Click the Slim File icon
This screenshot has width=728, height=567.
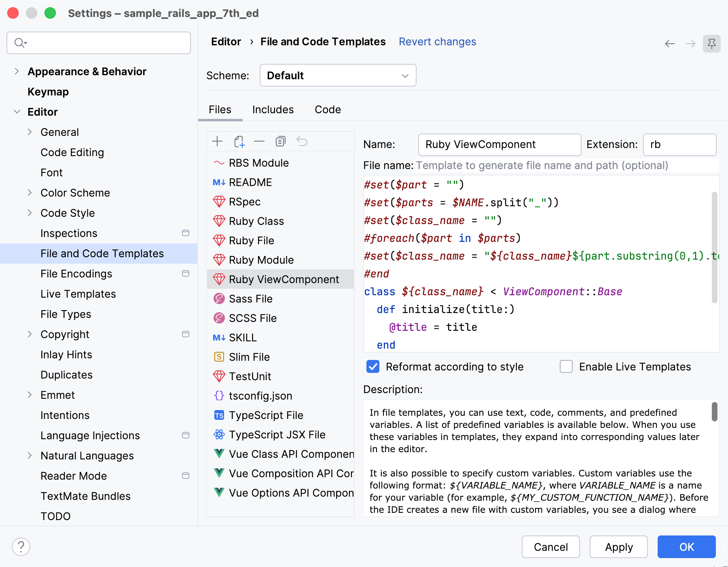click(219, 357)
